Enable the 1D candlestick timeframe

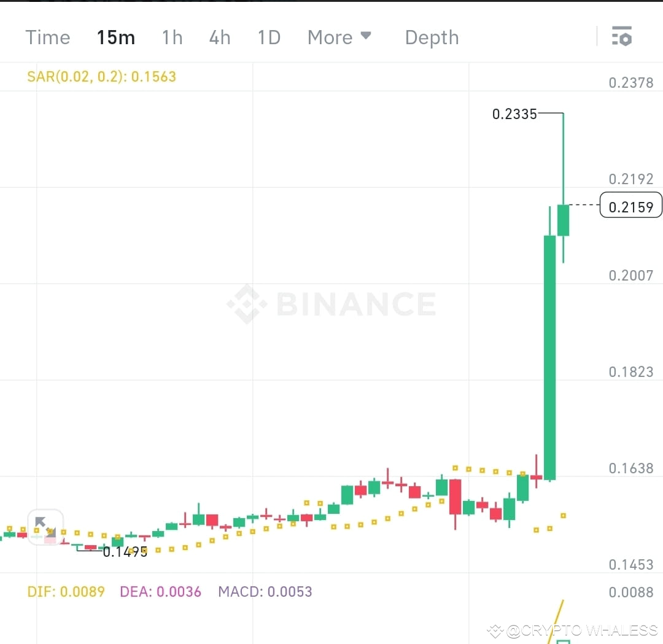click(269, 37)
